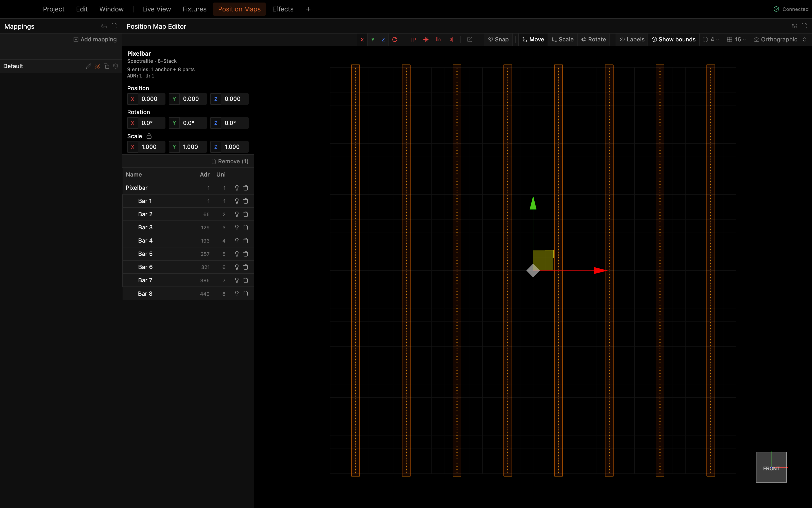This screenshot has height=508, width=812.
Task: Click the align center toolbar icon
Action: 426,40
